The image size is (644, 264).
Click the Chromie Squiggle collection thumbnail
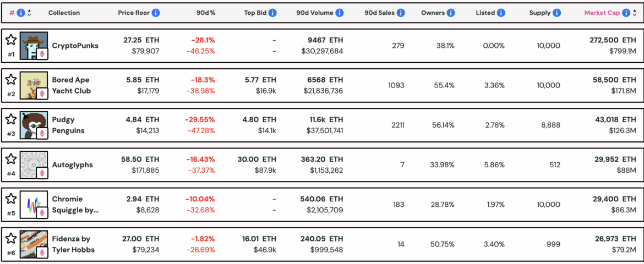[34, 205]
